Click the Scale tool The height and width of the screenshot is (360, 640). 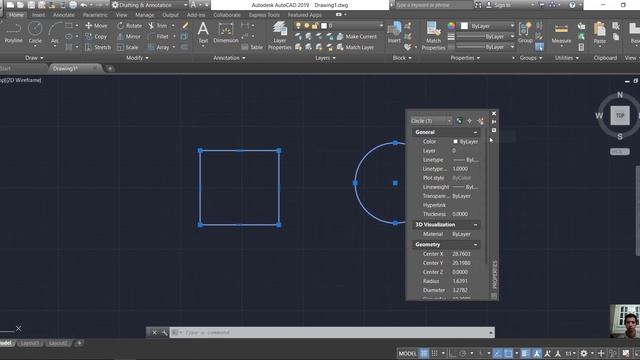tap(127, 47)
